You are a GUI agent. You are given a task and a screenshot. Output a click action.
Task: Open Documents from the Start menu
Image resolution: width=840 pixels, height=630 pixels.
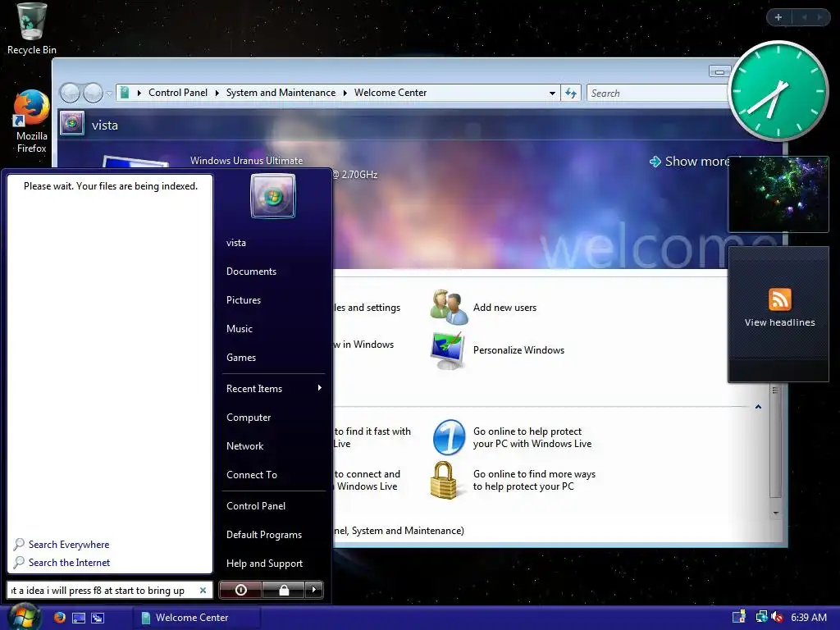(251, 271)
